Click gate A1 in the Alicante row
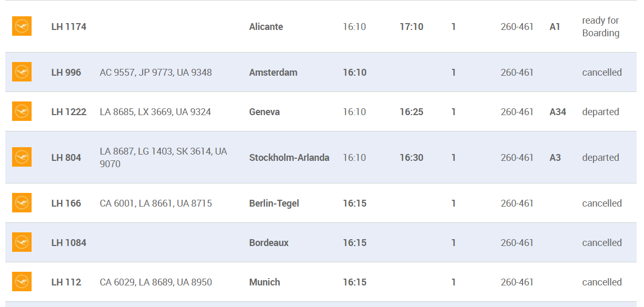This screenshot has height=307, width=644. (x=555, y=27)
